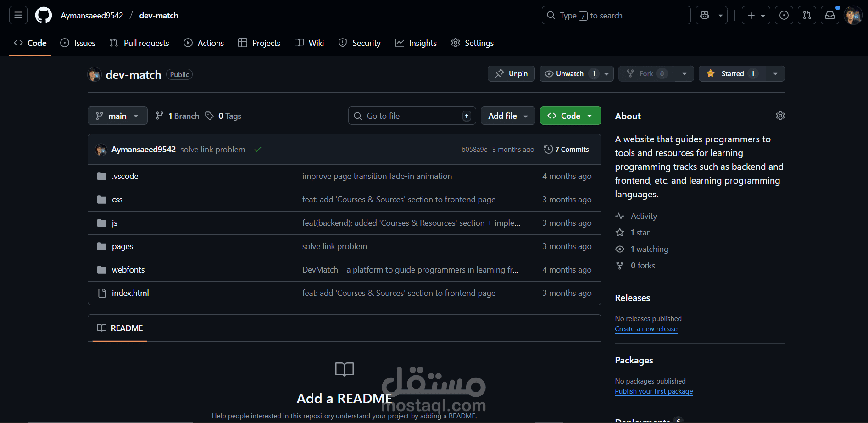Click the css folder icon
The image size is (868, 423).
[102, 200]
